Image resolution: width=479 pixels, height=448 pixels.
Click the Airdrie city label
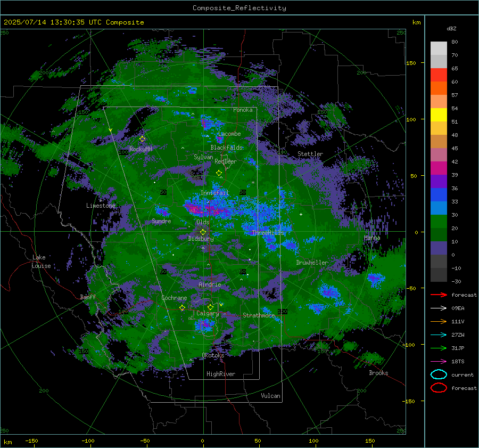point(210,284)
